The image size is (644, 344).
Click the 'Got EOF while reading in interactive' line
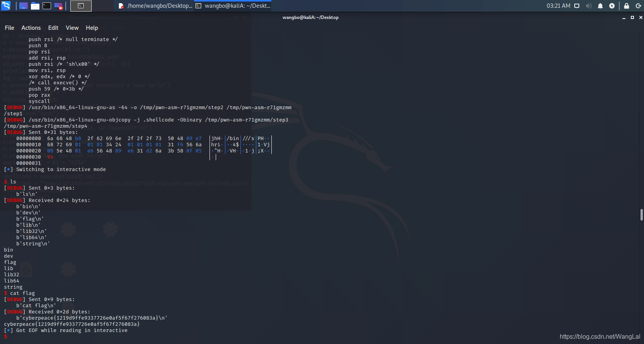[66, 330]
